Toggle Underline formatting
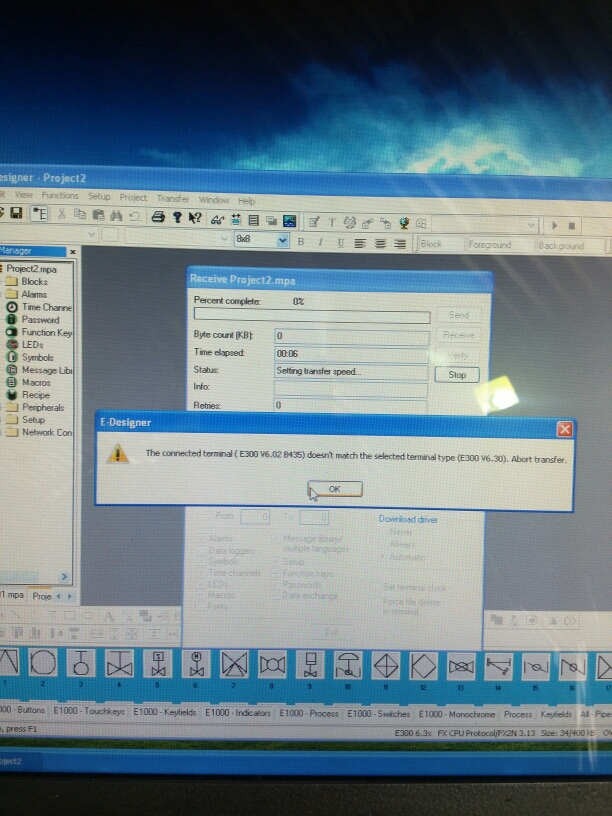 click(341, 243)
